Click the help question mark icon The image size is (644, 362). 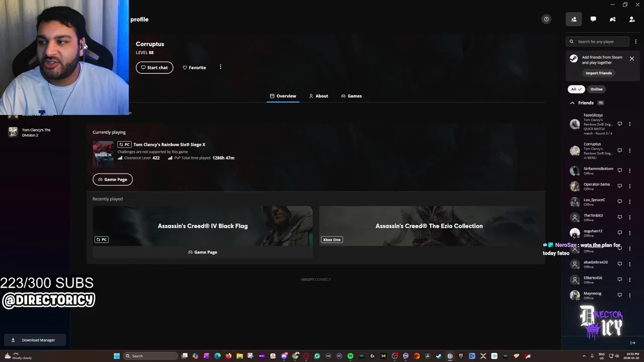[x=546, y=19]
